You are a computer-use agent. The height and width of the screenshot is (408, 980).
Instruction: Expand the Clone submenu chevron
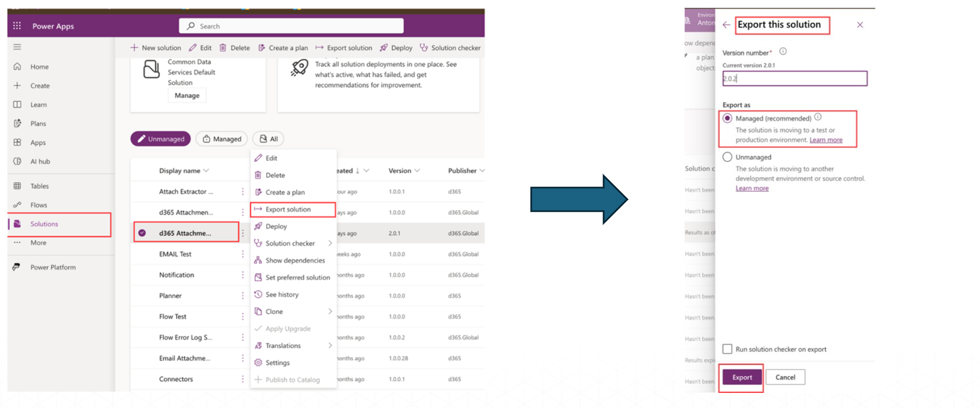[x=330, y=311]
